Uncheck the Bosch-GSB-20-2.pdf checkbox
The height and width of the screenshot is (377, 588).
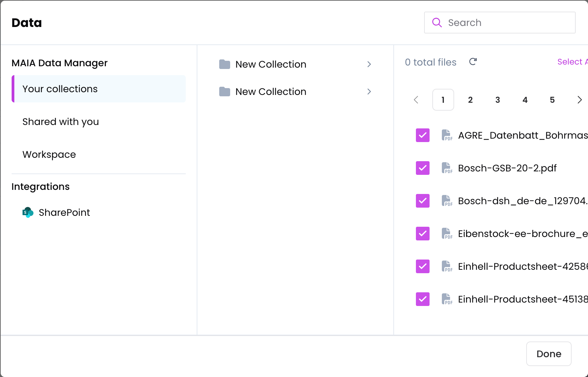click(x=423, y=168)
